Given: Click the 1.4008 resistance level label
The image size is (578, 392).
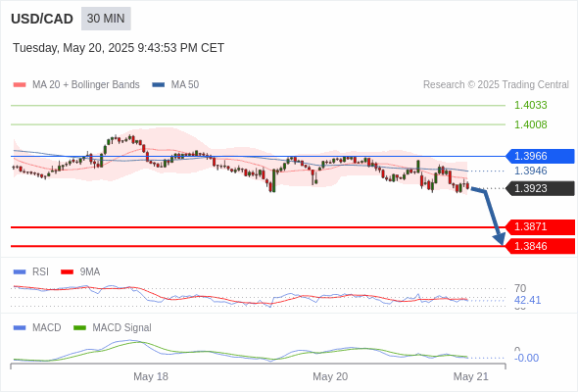Looking at the screenshot, I should click(530, 124).
